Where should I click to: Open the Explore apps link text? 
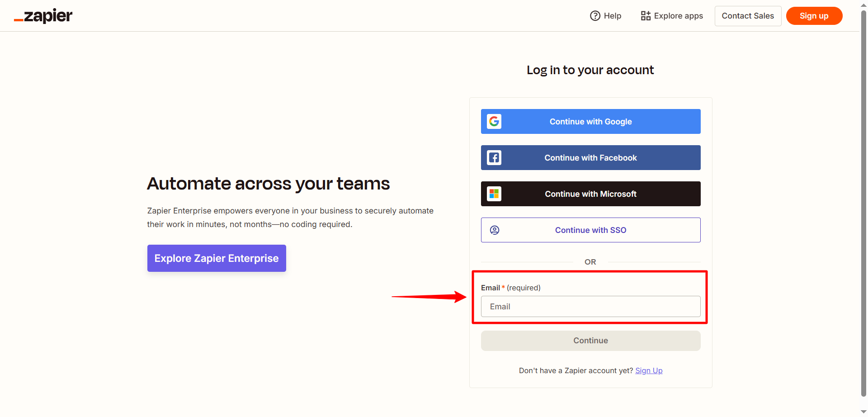(679, 16)
